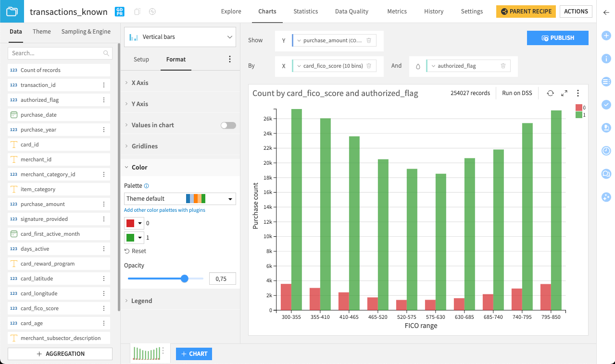Expand the chart to fullscreen

(x=564, y=93)
